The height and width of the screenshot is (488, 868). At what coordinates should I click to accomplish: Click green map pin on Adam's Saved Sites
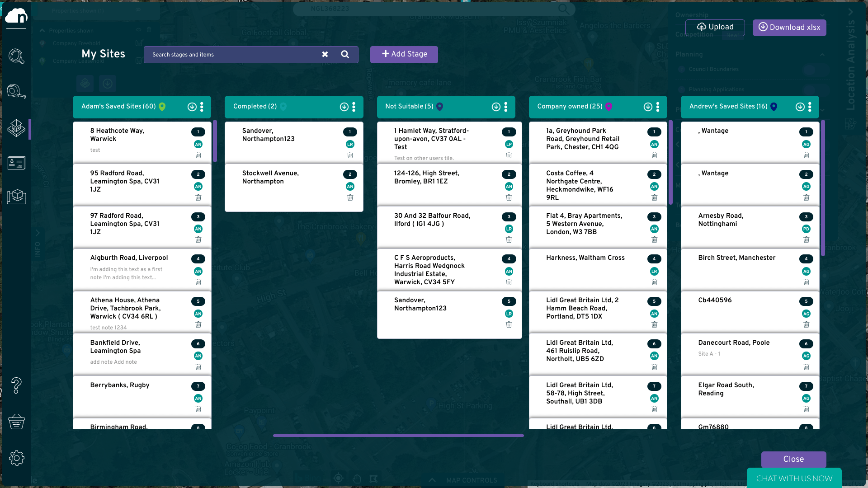(162, 107)
